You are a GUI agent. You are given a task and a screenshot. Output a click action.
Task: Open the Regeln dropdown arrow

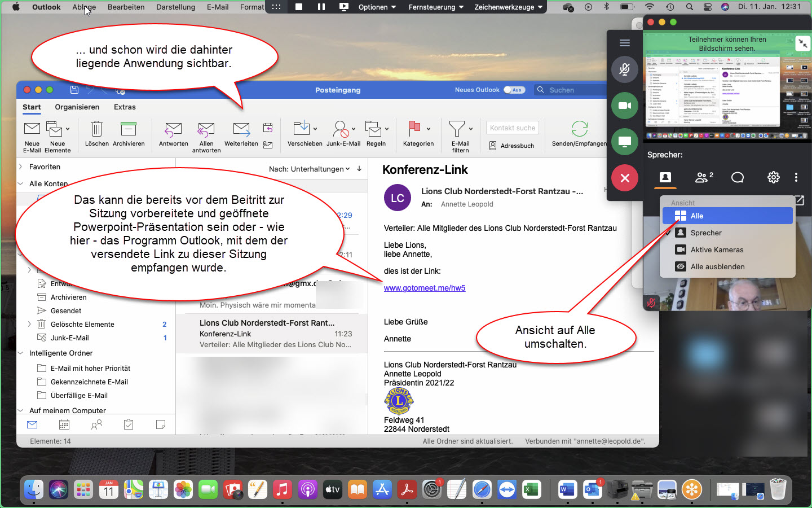point(387,129)
